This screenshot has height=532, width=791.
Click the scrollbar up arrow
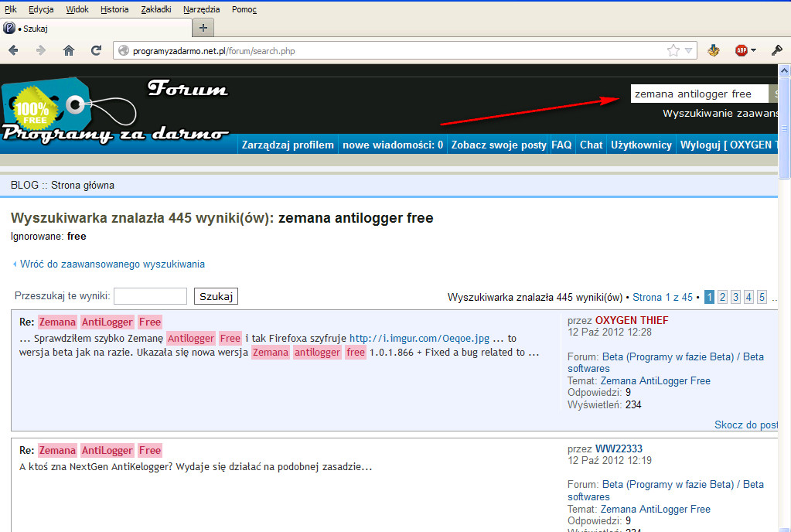(x=785, y=70)
